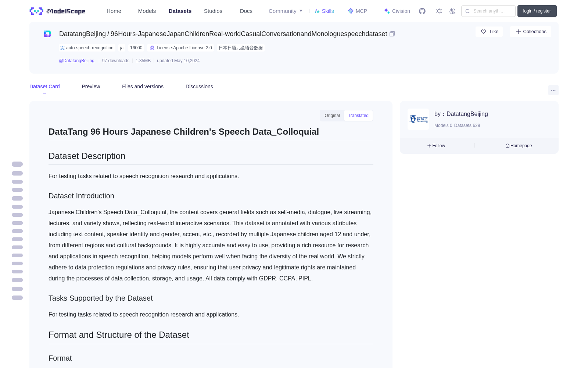The image size is (588, 368).
Task: Click the 'Dataset Introduction' heading
Action: pos(81,196)
